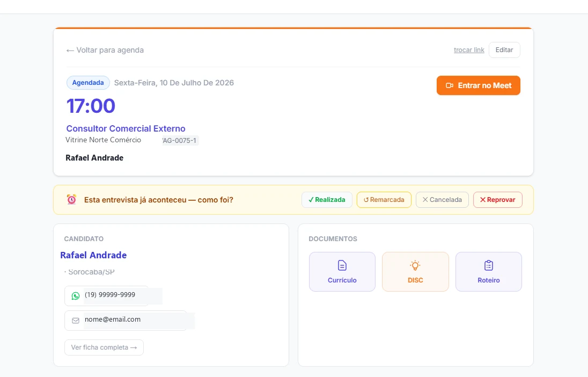Open Ver ficha completa

coord(104,347)
